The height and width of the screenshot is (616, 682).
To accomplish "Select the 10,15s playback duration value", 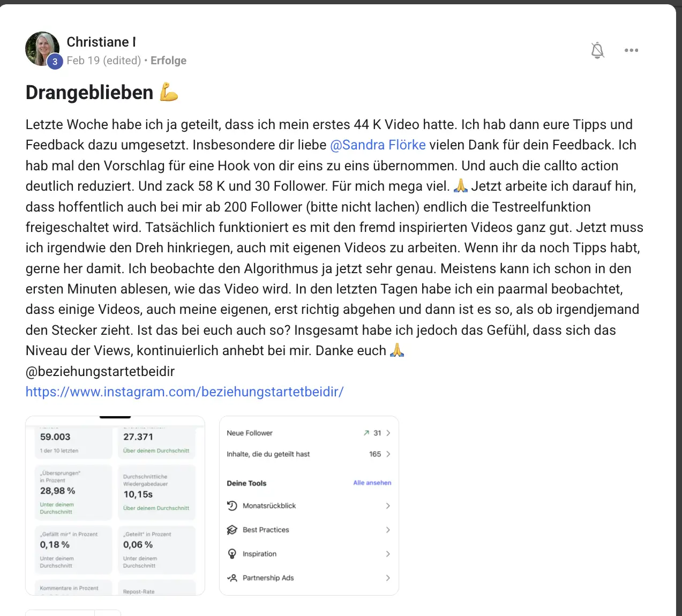I will (x=138, y=494).
